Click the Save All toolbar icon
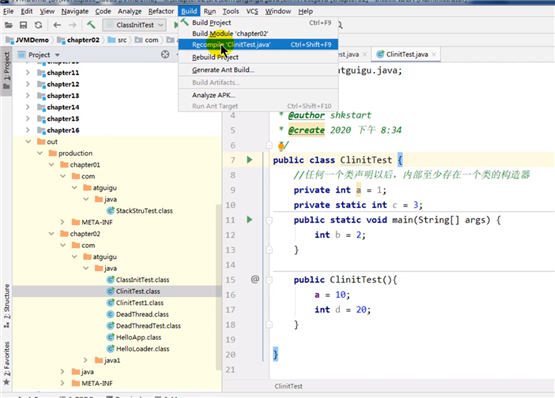This screenshot has width=555, height=398. pos(23,25)
